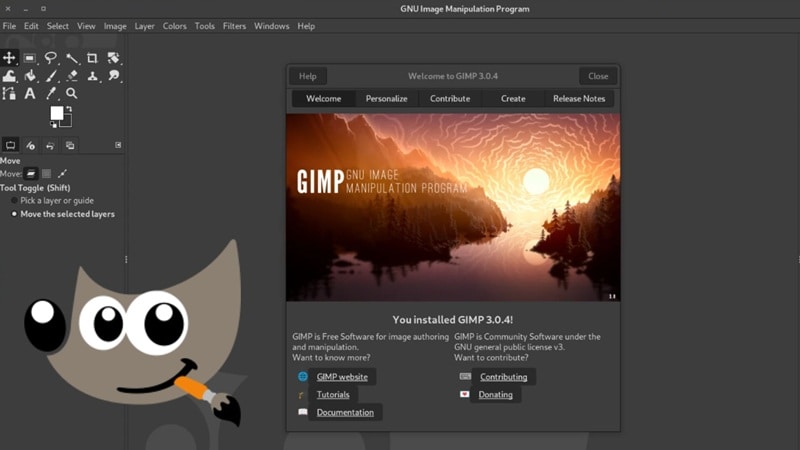Switch to the Release Notes tab
The height and width of the screenshot is (450, 800).
(579, 98)
